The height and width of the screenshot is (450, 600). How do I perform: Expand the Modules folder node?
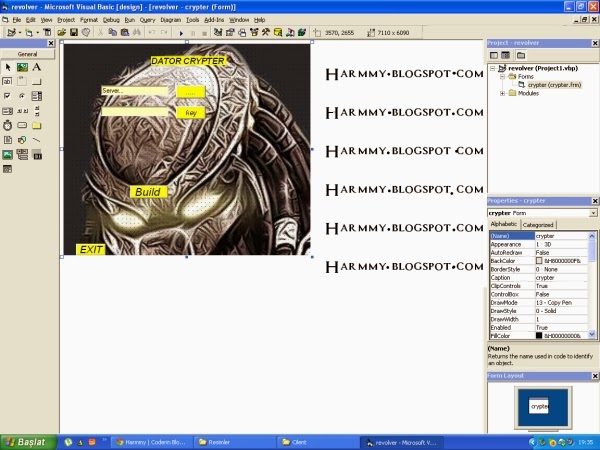point(502,93)
